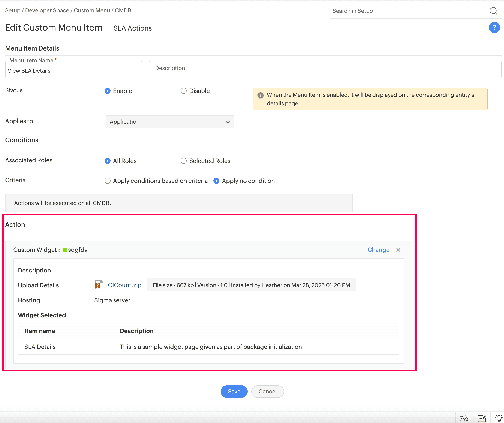
Task: Click the Search in Setup field
Action: click(396, 11)
